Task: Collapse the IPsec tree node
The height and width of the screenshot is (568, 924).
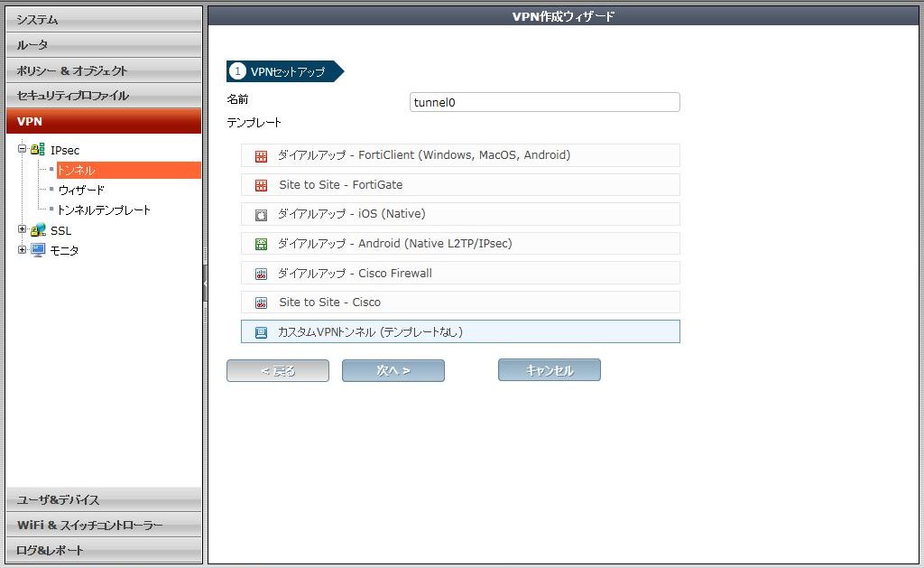Action: [22, 149]
